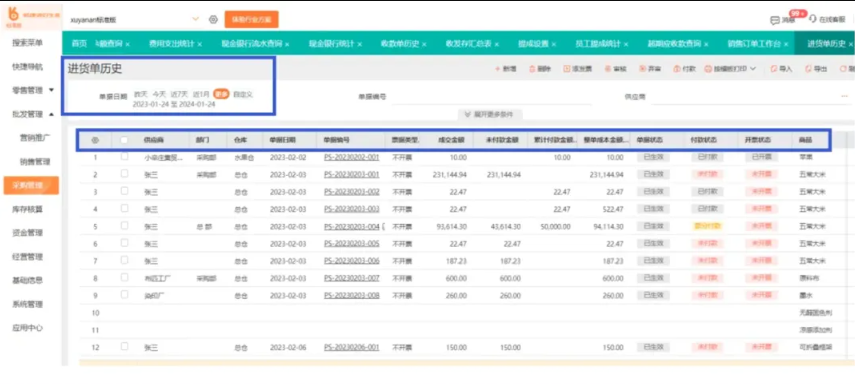
Task: Switch to the 销售订单工作台 tab
Action: tap(754, 44)
